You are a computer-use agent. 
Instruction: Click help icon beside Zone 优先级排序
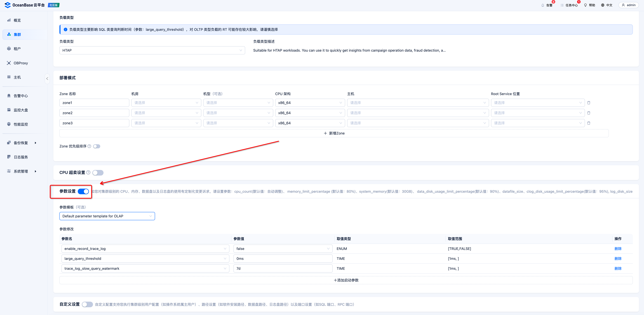point(89,146)
